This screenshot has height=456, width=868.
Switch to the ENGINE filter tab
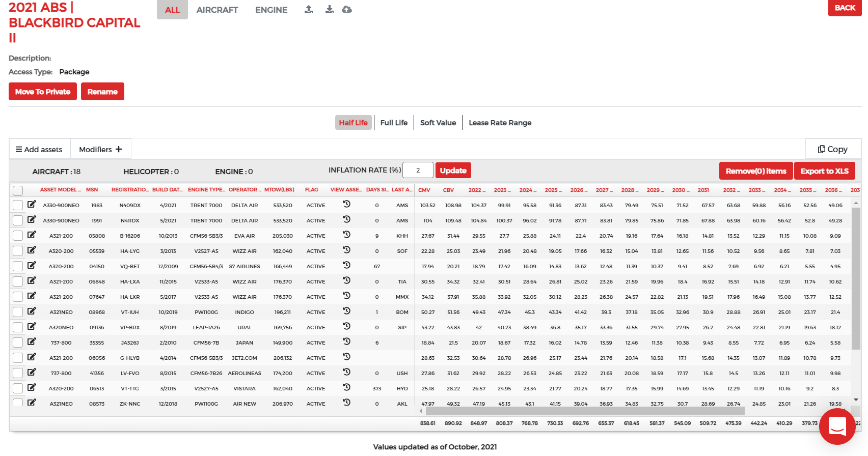pyautogui.click(x=271, y=10)
